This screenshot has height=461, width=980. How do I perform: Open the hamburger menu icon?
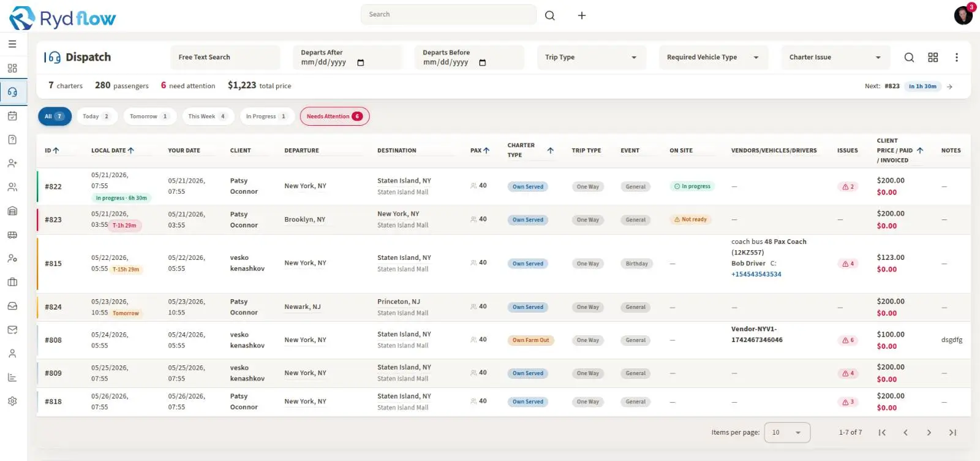[x=12, y=44]
